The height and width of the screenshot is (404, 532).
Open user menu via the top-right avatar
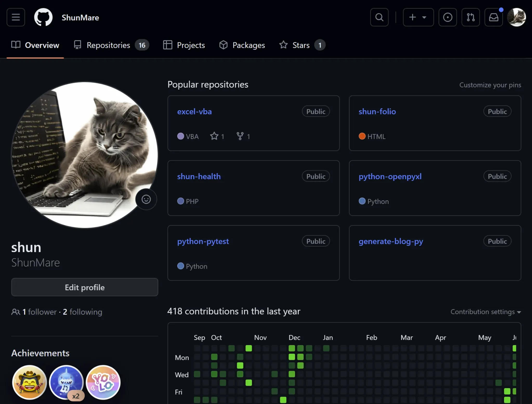click(516, 17)
